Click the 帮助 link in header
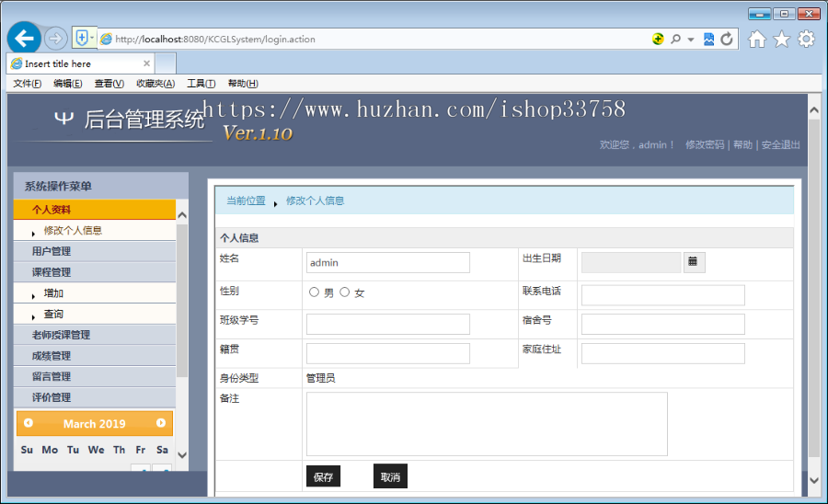The width and height of the screenshot is (828, 504). pyautogui.click(x=742, y=144)
